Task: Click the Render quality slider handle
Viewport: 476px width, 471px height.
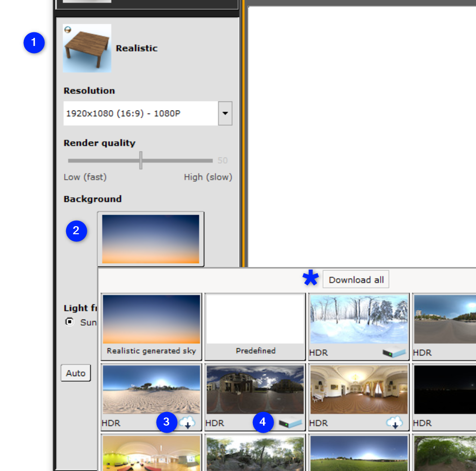Action: [x=141, y=161]
